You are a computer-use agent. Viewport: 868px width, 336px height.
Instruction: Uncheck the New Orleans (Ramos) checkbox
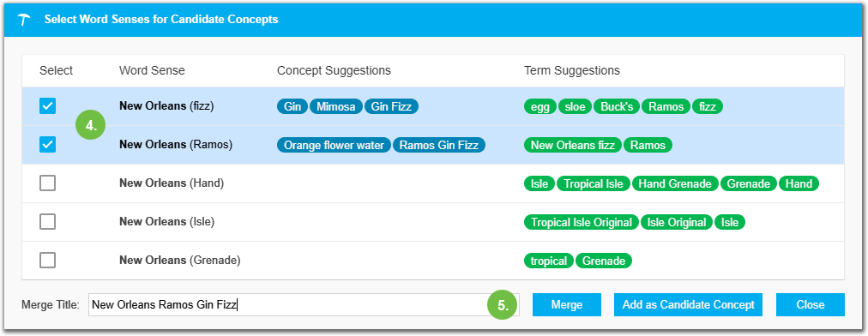pos(48,145)
